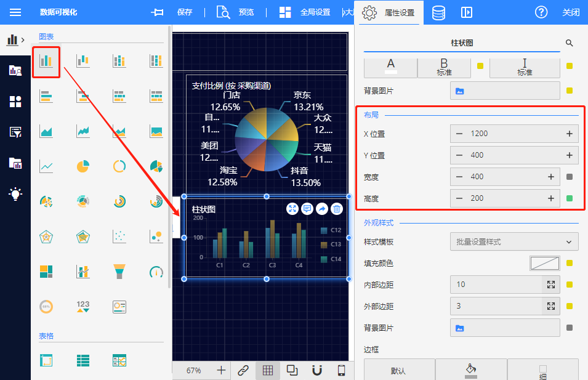Switch to the 属性设置 tab
Viewport: 588px width, 380px height.
(389, 12)
